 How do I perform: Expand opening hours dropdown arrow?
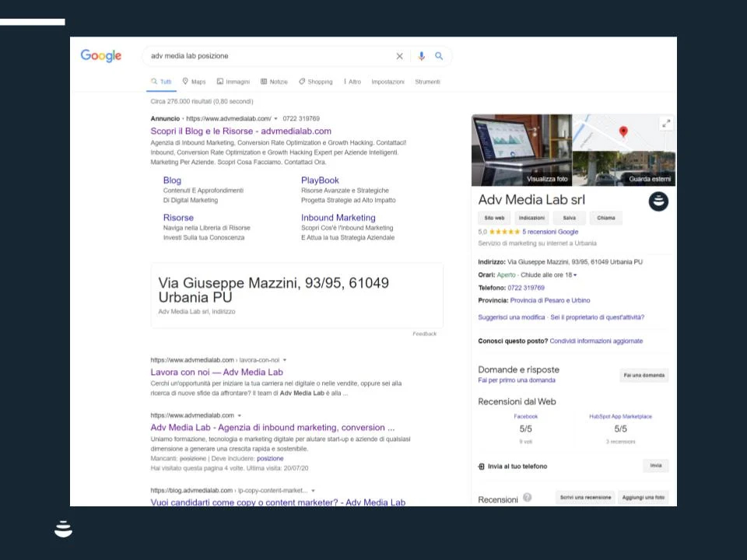click(x=575, y=275)
